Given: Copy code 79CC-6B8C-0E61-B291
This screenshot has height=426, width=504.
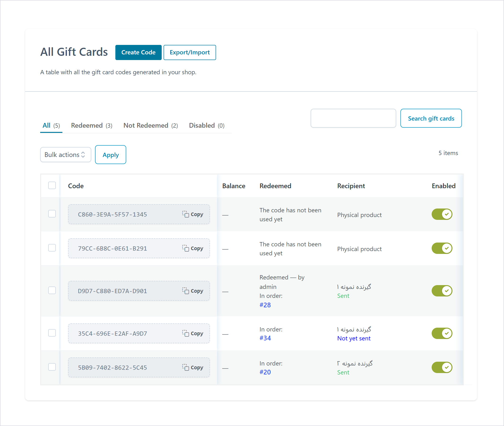Looking at the screenshot, I should coord(193,248).
